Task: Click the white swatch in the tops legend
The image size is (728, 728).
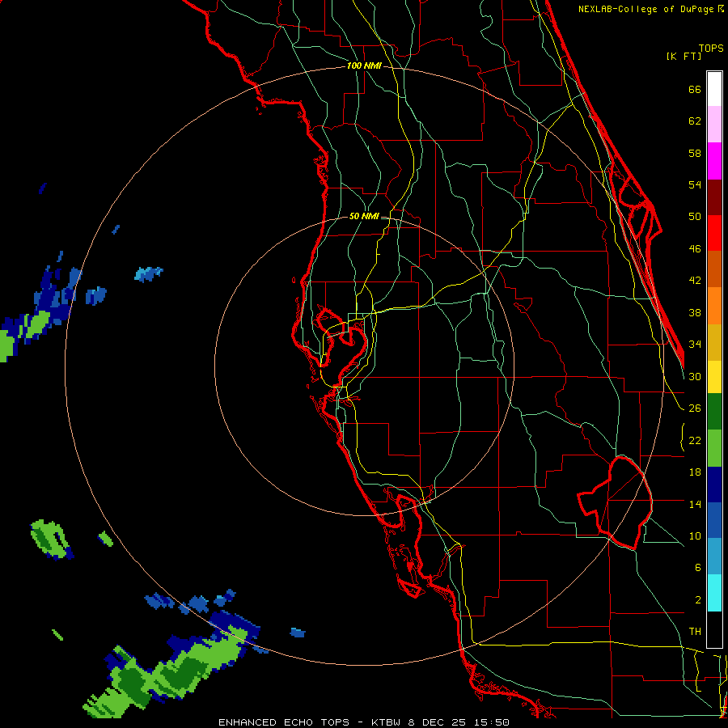Action: tap(714, 89)
